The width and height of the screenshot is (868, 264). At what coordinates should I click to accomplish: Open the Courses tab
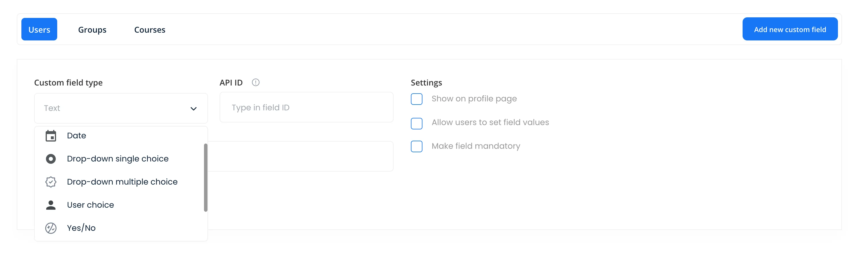point(150,30)
